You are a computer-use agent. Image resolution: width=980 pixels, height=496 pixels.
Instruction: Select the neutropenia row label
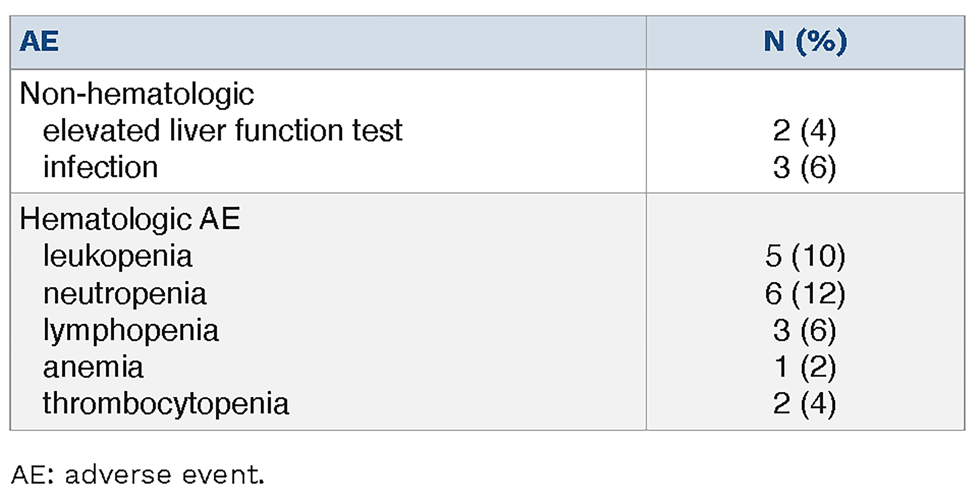pos(125,293)
